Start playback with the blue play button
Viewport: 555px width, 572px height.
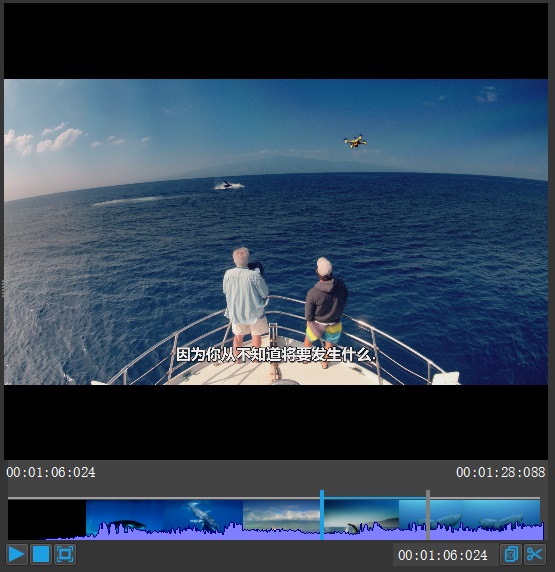click(x=16, y=554)
